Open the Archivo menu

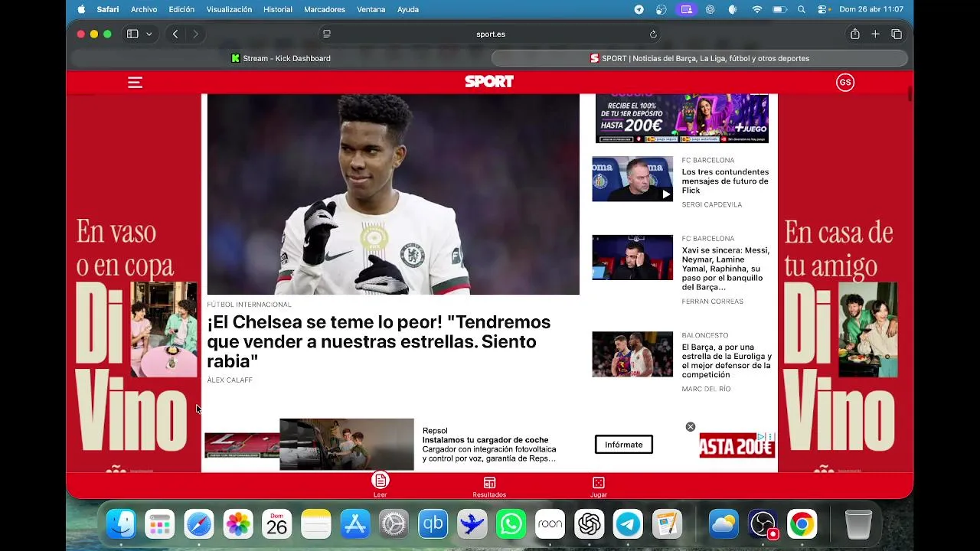pyautogui.click(x=144, y=9)
